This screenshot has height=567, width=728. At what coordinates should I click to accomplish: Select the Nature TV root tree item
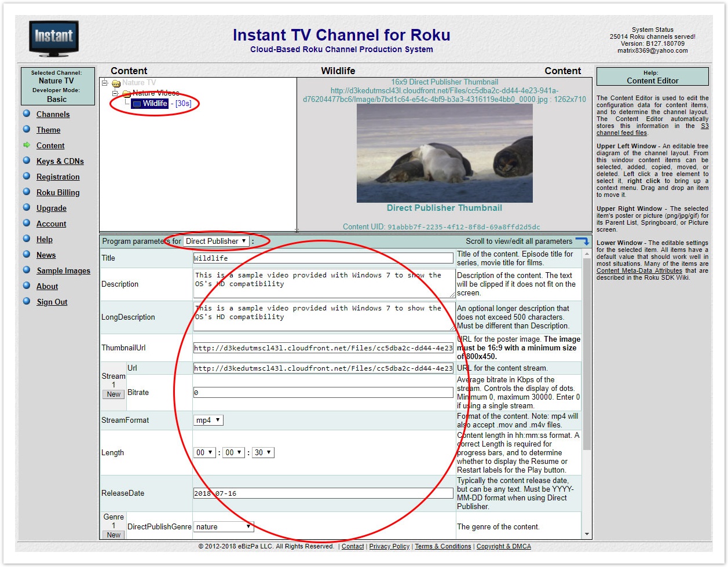coord(139,83)
